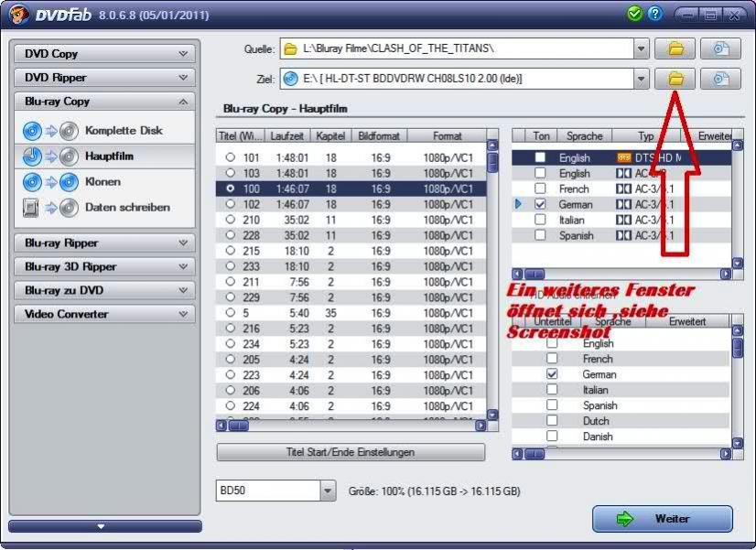
Task: Select title 101 radio button
Action: (x=231, y=157)
